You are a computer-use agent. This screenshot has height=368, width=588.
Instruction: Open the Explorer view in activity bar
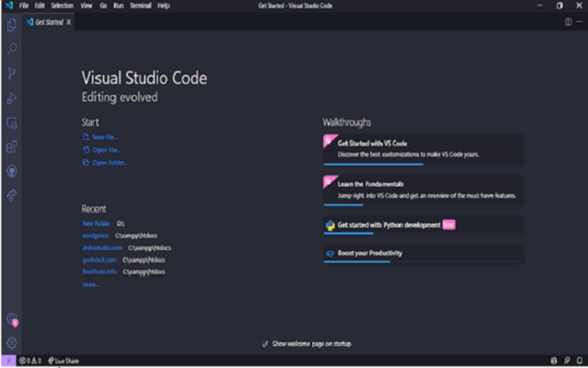(x=12, y=25)
